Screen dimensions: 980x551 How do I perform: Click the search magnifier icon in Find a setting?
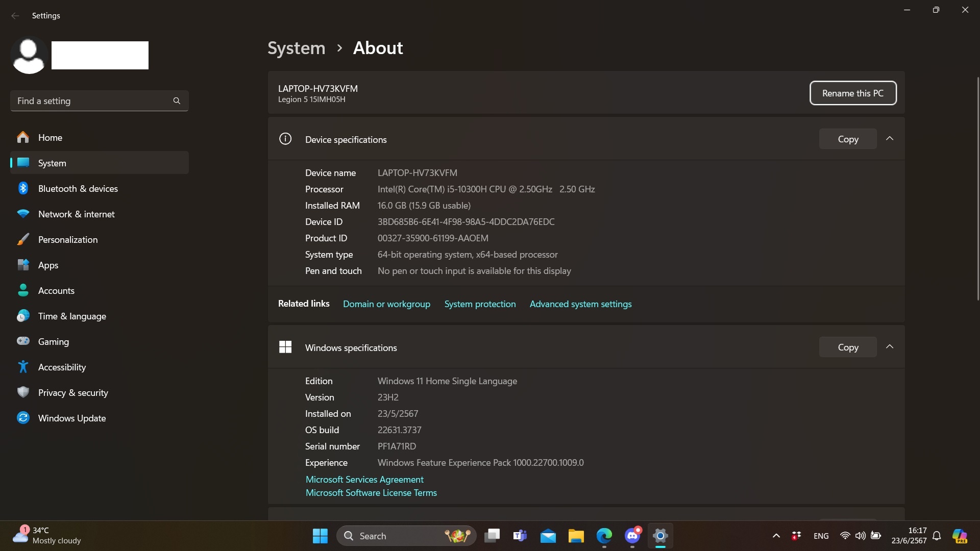[x=177, y=101]
